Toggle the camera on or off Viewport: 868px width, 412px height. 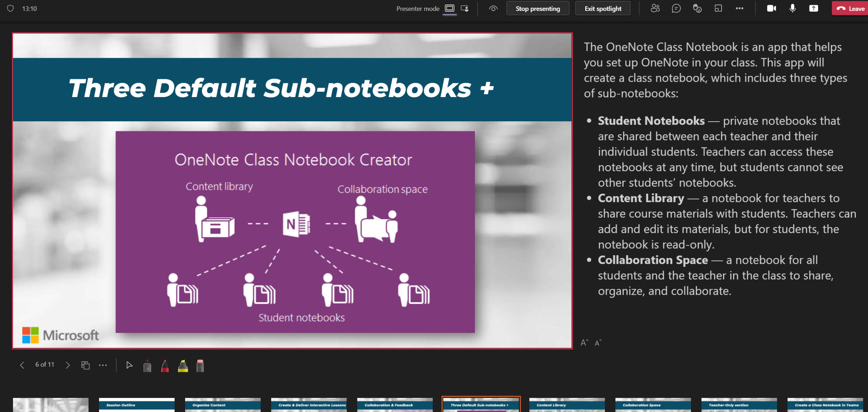click(x=771, y=8)
